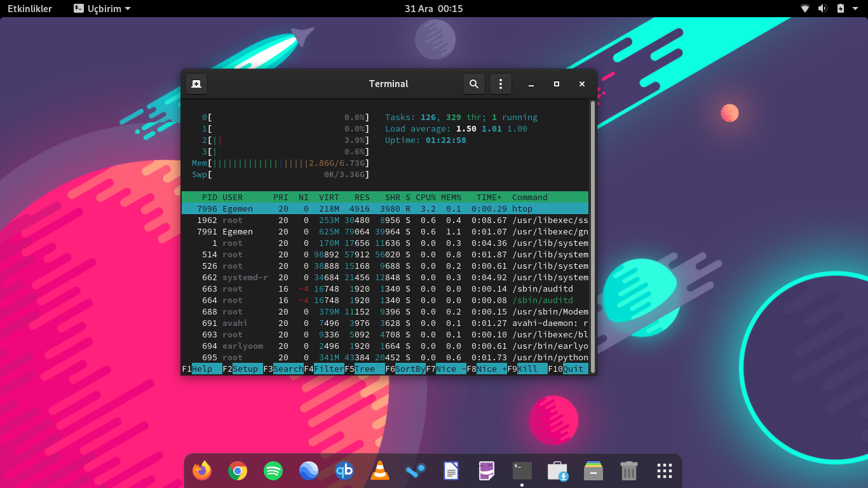Launch Firefox from the dock
This screenshot has height=488, width=868.
click(202, 471)
